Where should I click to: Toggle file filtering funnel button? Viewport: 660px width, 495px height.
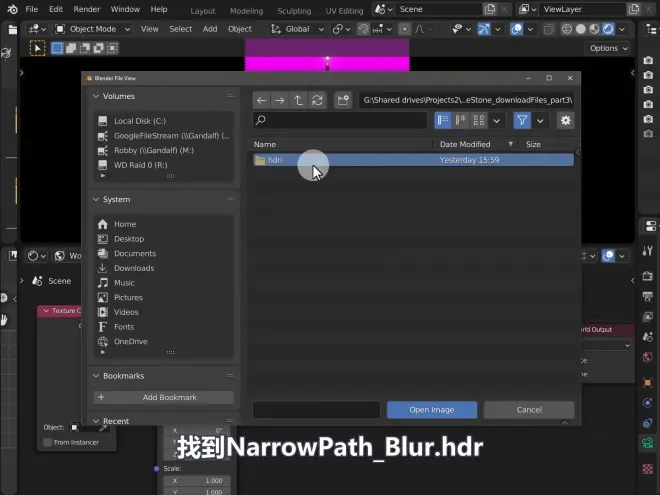click(522, 120)
